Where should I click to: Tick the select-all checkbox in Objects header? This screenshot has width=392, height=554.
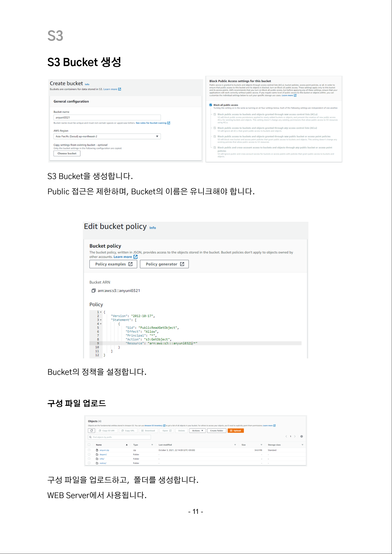(x=89, y=445)
